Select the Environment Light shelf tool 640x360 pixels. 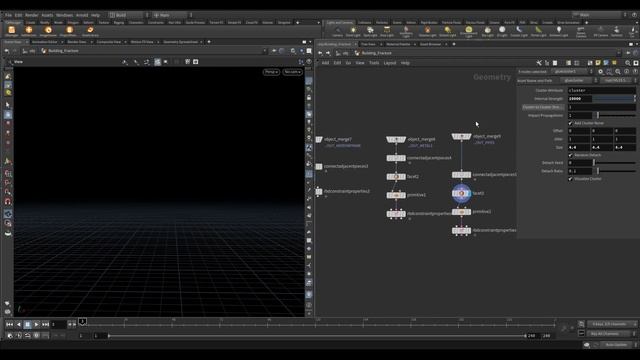469,31
